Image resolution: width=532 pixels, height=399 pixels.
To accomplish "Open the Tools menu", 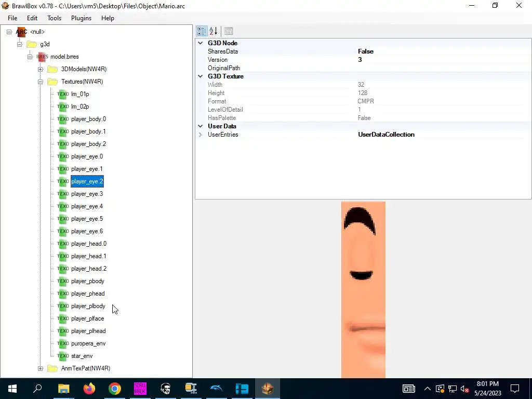I will (x=54, y=18).
